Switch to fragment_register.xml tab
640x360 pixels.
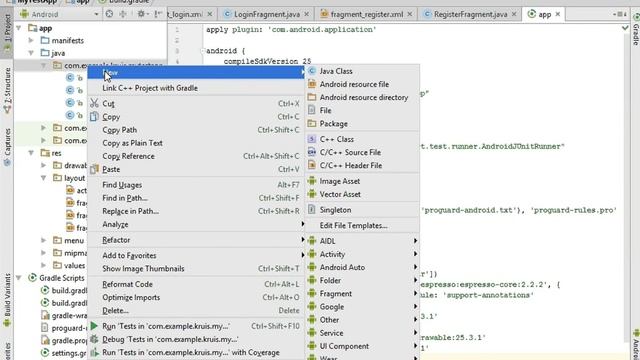pyautogui.click(x=366, y=14)
